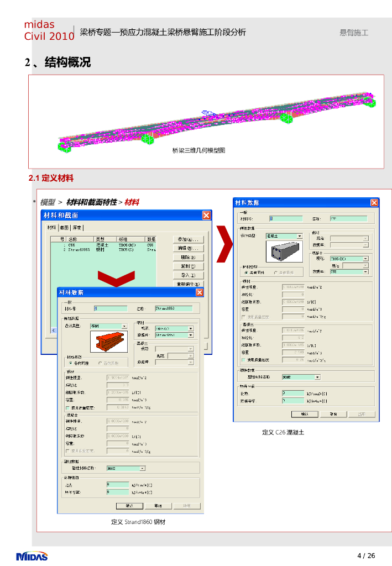Click the 2.1 定义材料 section heading
Viewport: 392px width, 566px height.
[x=51, y=178]
